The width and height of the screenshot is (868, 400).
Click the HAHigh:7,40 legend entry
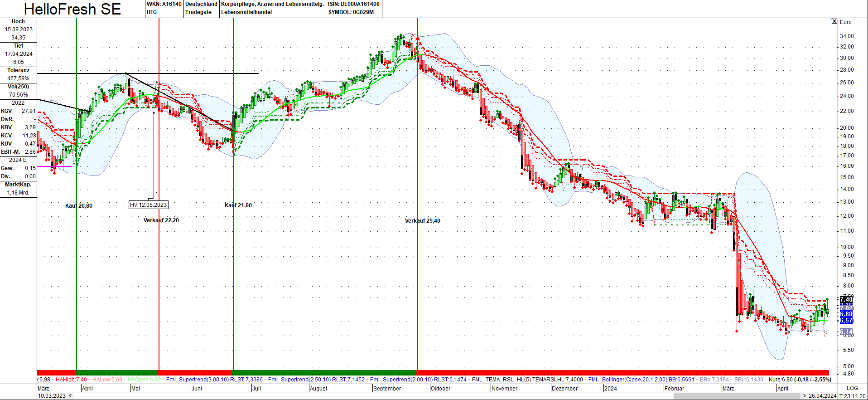[x=71, y=380]
